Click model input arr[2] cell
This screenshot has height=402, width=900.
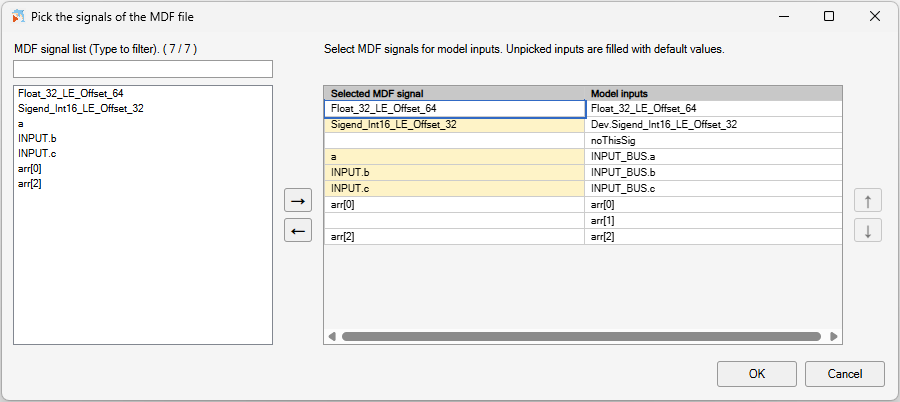point(713,237)
